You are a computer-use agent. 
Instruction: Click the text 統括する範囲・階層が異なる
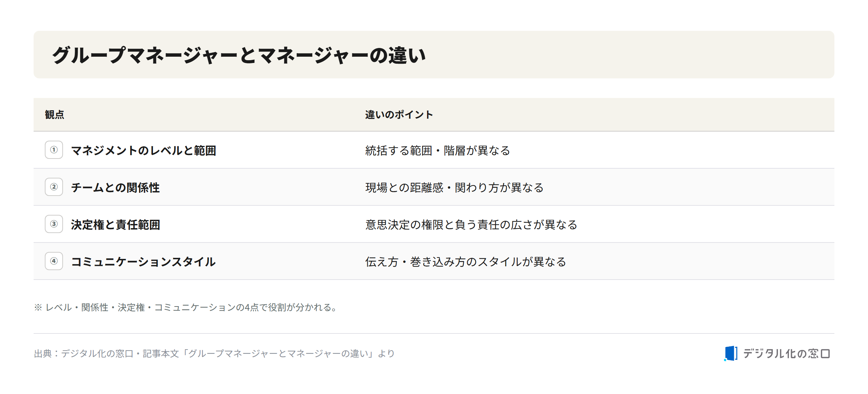[x=437, y=150]
